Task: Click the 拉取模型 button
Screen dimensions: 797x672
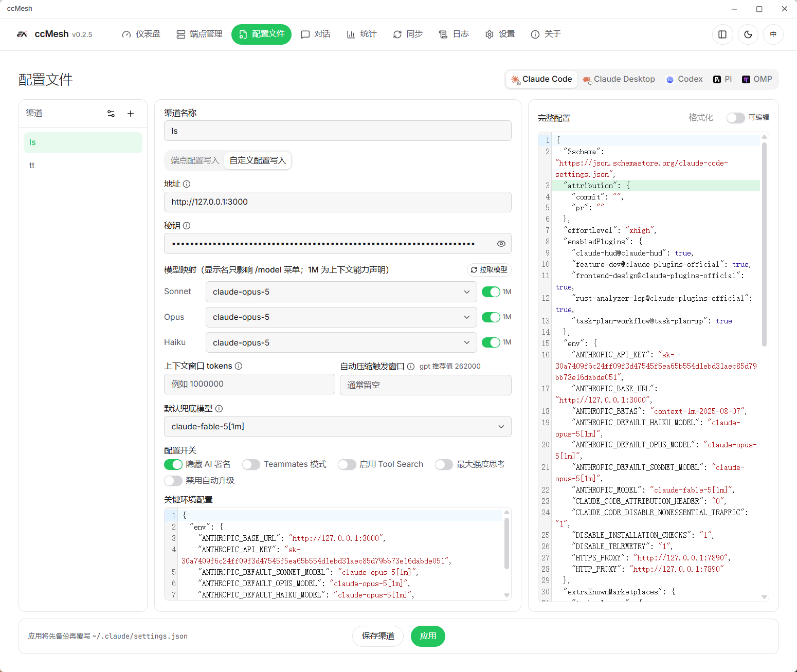Action: (489, 270)
